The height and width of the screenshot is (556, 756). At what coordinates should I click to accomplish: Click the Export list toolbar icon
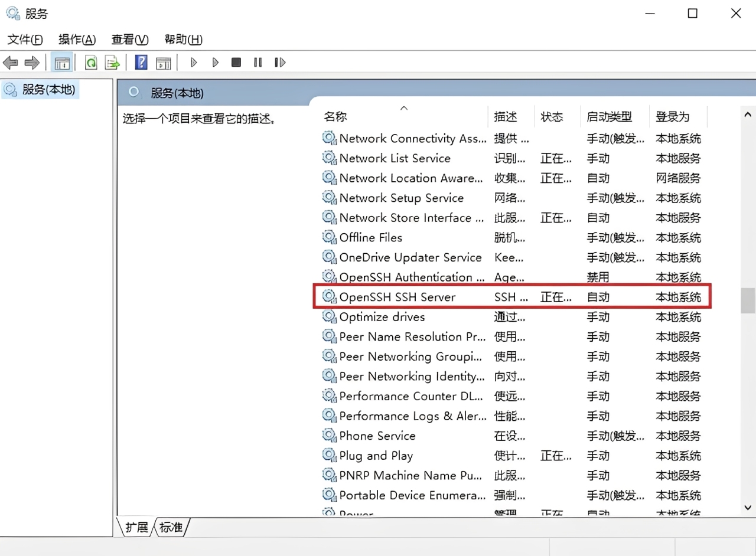pyautogui.click(x=112, y=62)
